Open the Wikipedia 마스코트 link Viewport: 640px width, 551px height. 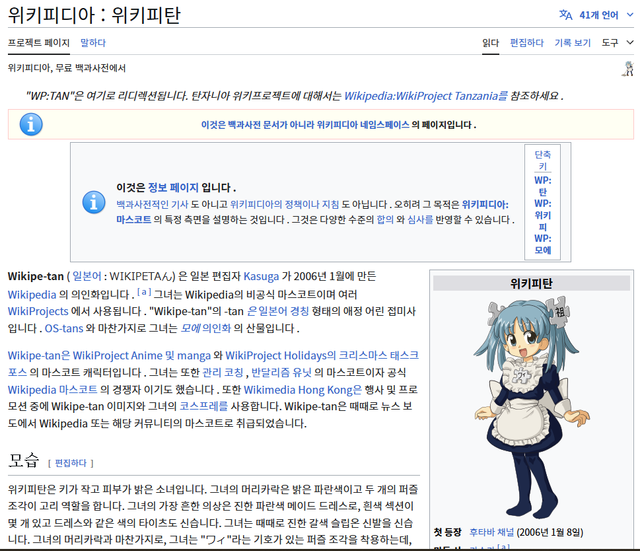coord(52,389)
